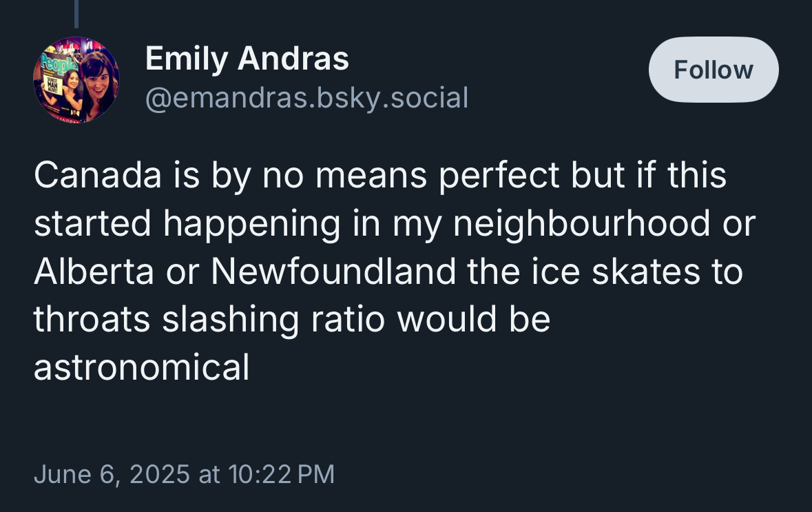Click the Follow button
Viewport: 812px width, 512px height.
pos(714,70)
